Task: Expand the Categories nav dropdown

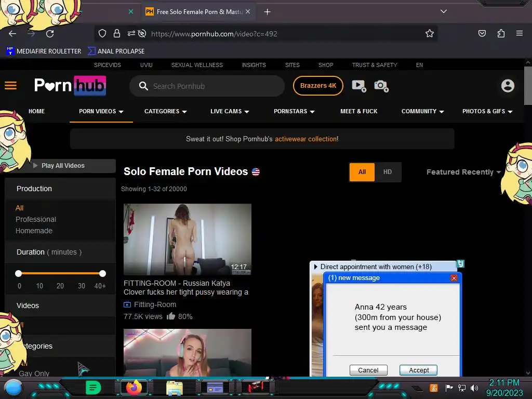Action: (166, 111)
